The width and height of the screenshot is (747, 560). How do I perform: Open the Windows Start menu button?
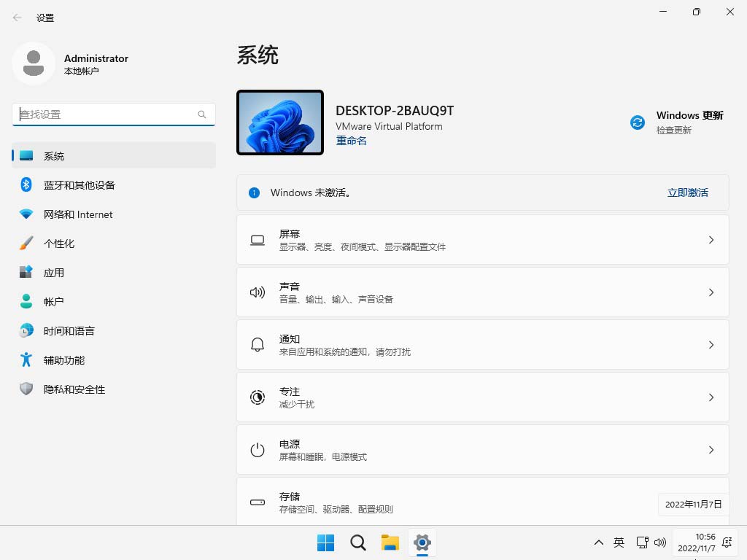pyautogui.click(x=325, y=542)
